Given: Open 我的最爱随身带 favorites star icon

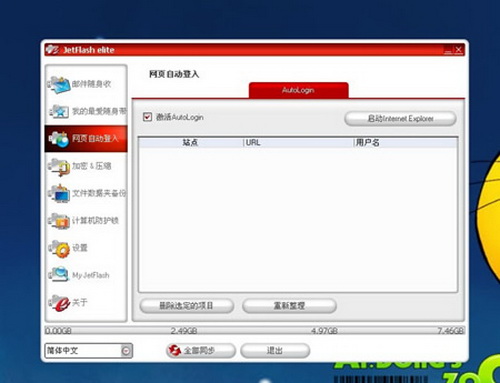Looking at the screenshot, I should pos(59,112).
